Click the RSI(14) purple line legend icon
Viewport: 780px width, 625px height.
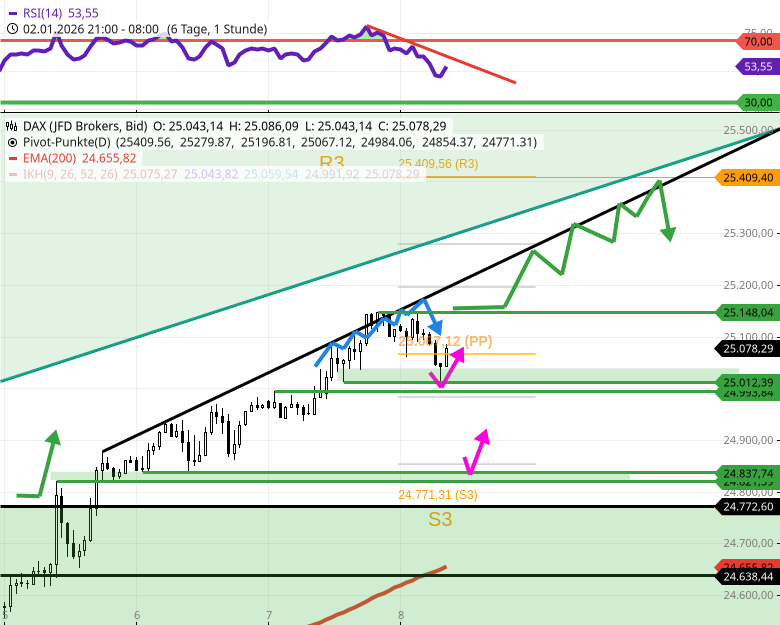pos(11,13)
